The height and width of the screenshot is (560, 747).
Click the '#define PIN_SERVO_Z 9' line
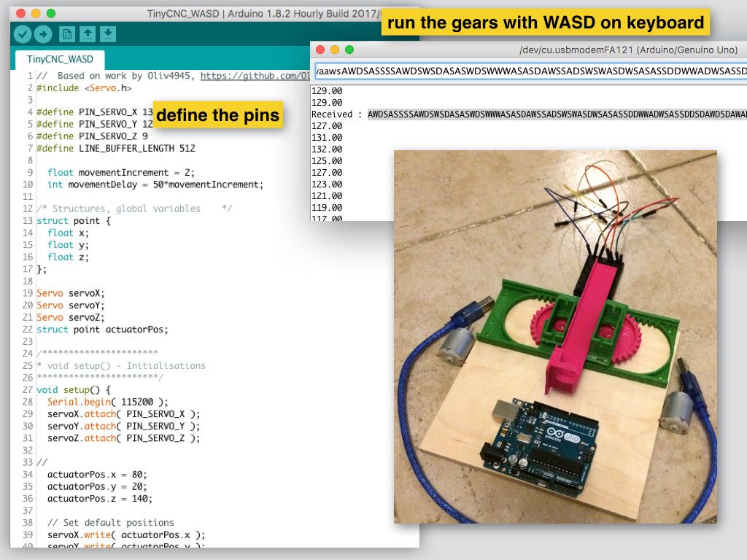93,136
